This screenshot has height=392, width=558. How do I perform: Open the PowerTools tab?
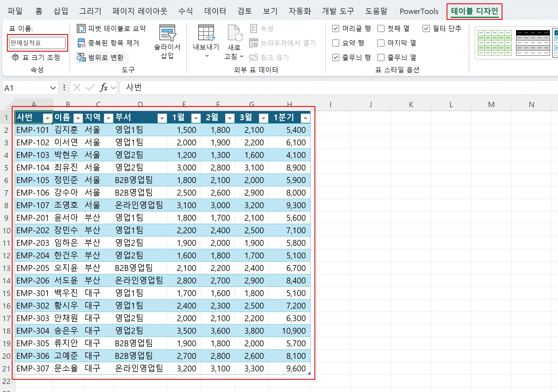(x=419, y=11)
